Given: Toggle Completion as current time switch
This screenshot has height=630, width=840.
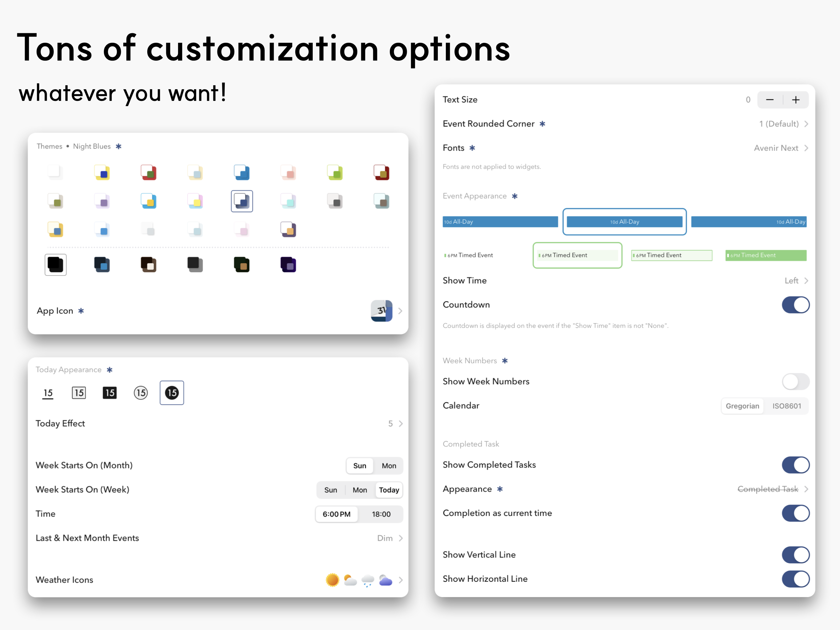Looking at the screenshot, I should coord(795,513).
